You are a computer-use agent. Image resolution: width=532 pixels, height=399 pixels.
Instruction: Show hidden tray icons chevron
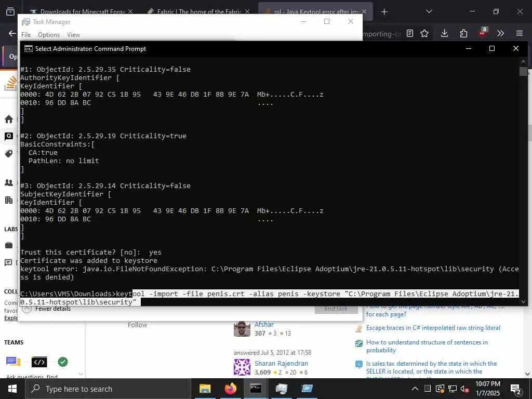pyautogui.click(x=415, y=389)
